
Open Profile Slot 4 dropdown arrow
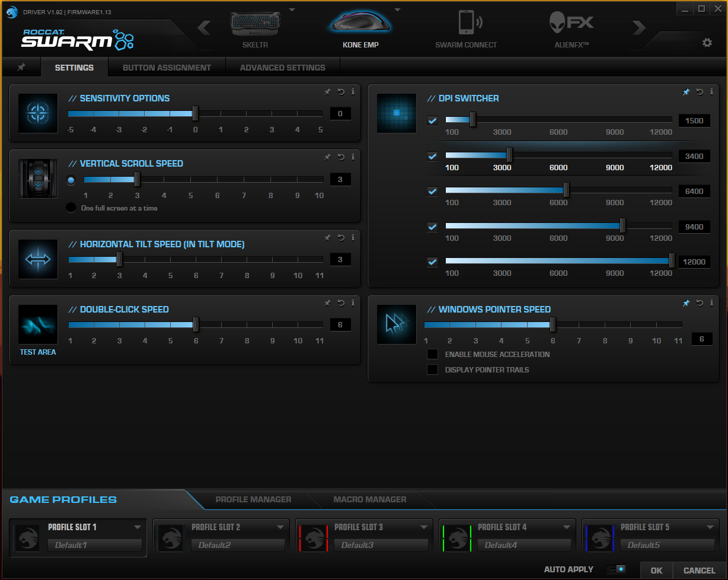coord(567,527)
